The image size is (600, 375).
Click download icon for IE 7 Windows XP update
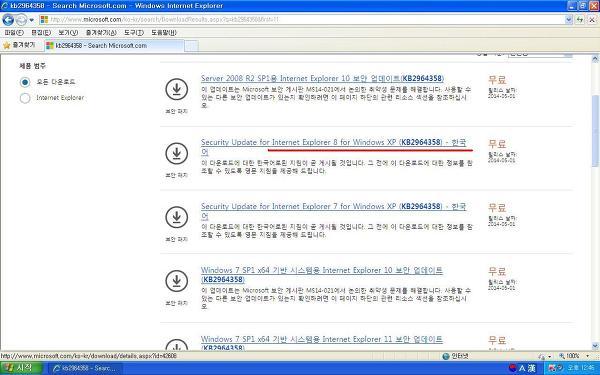tap(176, 217)
